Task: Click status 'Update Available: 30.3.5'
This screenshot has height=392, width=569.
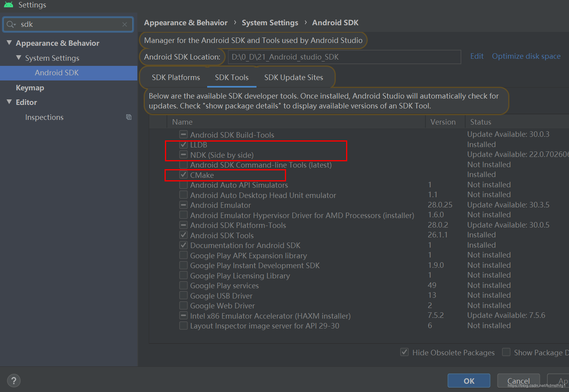Action: pos(508,205)
